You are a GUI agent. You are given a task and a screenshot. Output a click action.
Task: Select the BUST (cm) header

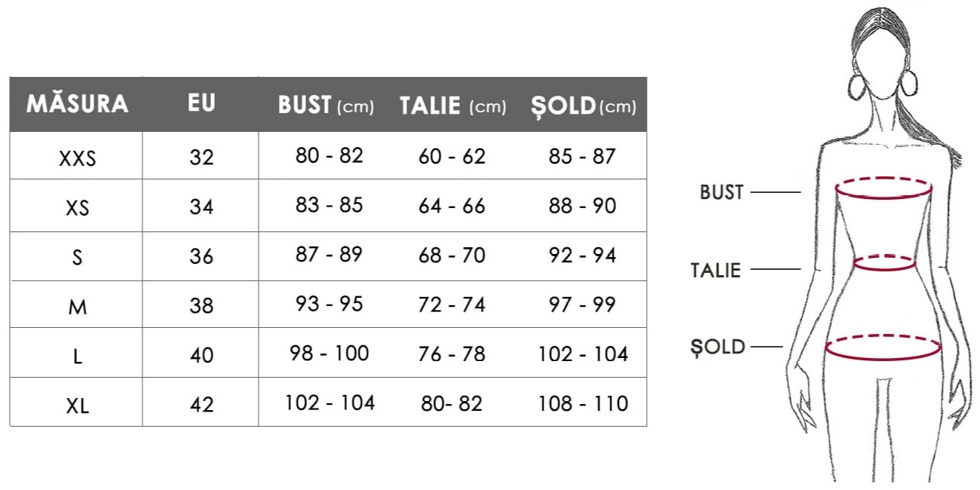326,106
